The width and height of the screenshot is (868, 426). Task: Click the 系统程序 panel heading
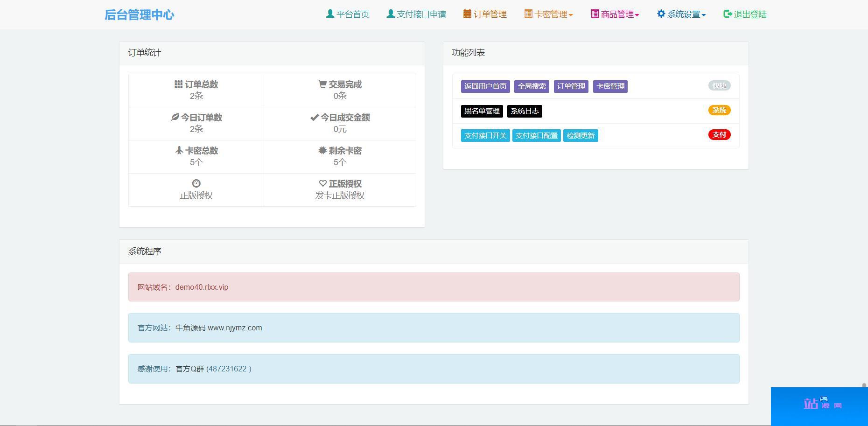click(x=145, y=251)
